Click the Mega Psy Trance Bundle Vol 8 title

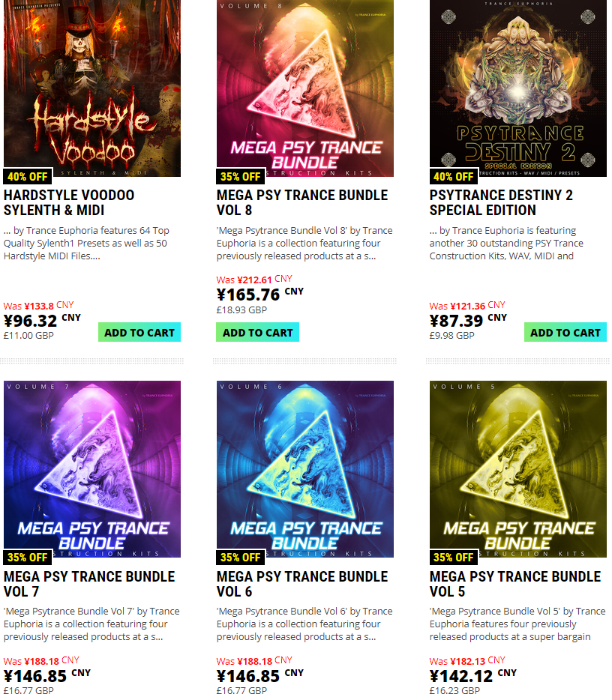(302, 202)
